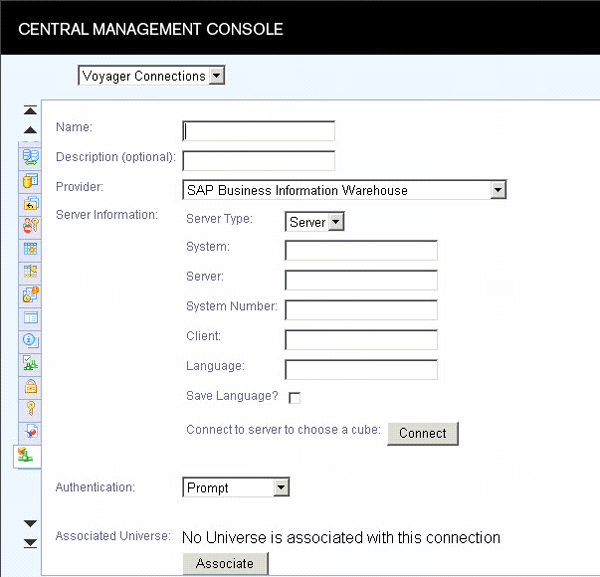Image resolution: width=600 pixels, height=577 pixels.
Task: Jump to top of sidebar list
Action: tap(30, 110)
